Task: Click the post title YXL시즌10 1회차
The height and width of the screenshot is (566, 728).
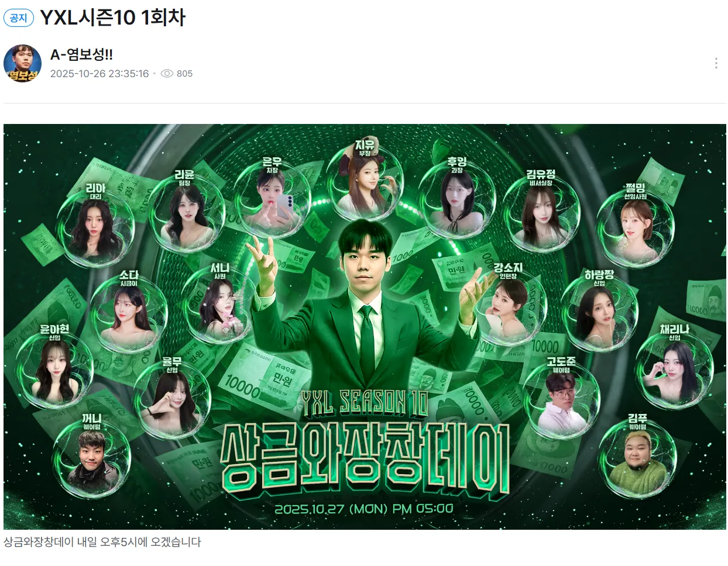Action: tap(113, 18)
